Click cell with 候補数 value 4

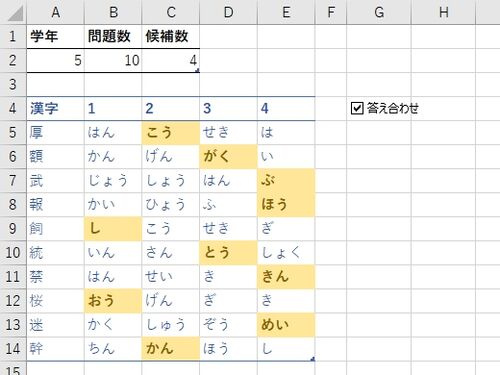171,60
